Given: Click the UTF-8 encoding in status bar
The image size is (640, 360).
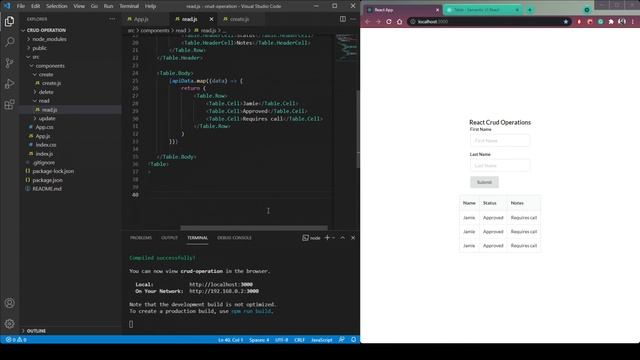Looking at the screenshot, I should 282,340.
